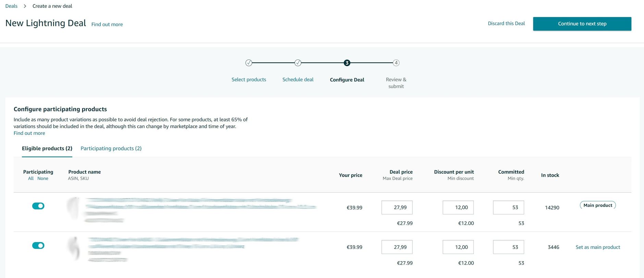
Task: Toggle participation for the second product row
Action: coord(38,245)
